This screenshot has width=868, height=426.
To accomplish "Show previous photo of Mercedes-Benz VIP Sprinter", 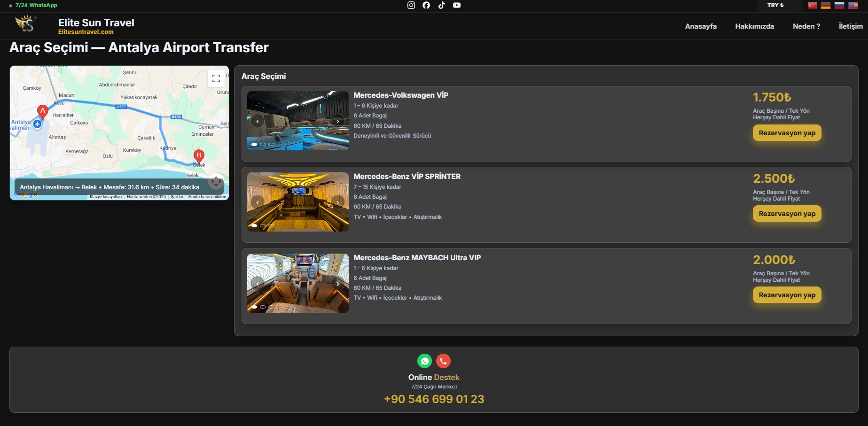I will click(x=258, y=202).
